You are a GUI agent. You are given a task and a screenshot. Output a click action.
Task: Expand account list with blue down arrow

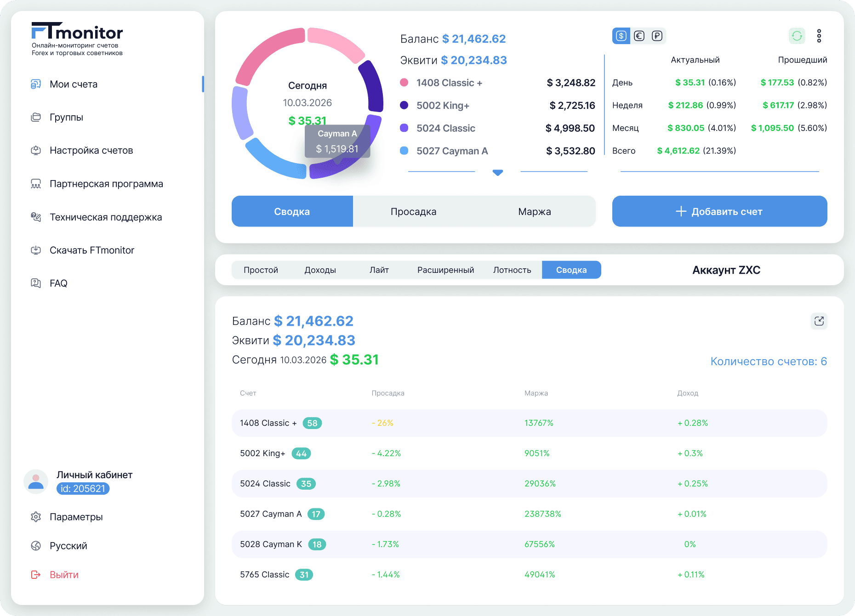pyautogui.click(x=497, y=173)
